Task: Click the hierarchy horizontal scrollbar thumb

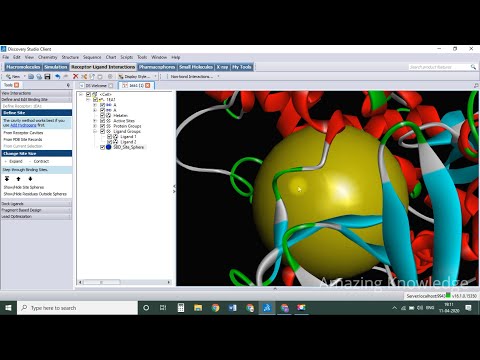Action: pos(102,282)
